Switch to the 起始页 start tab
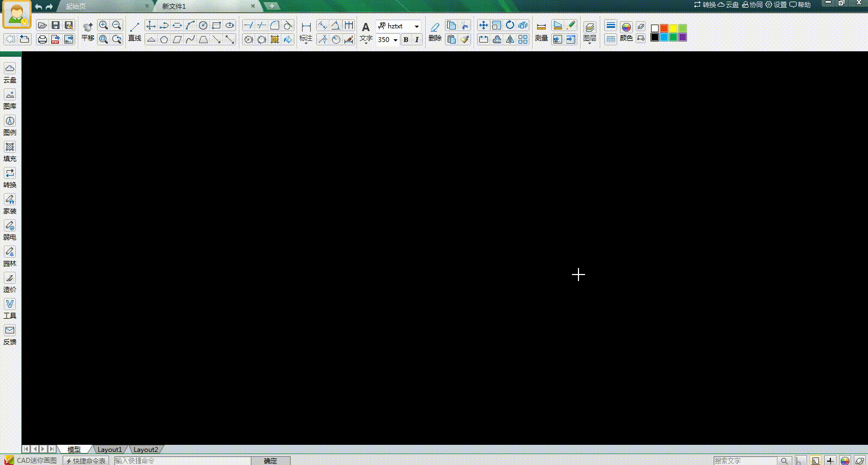868x465 pixels. coord(76,6)
